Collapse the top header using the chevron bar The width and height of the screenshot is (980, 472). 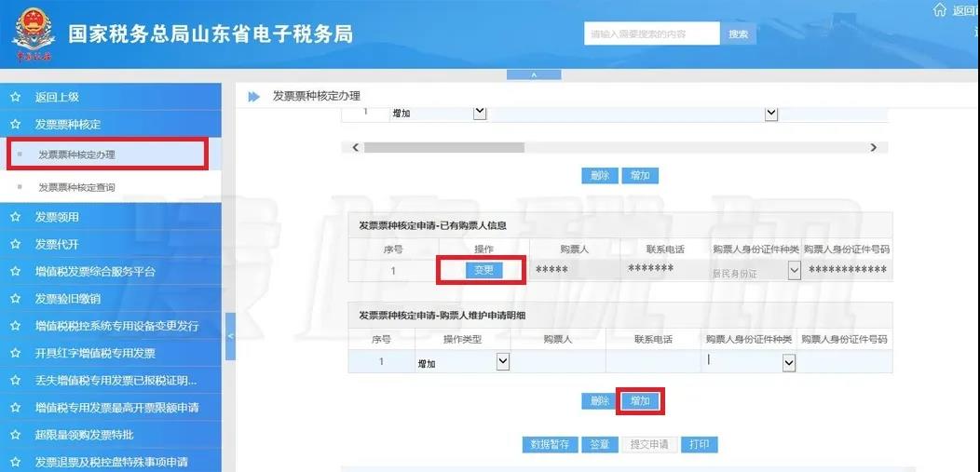(533, 74)
